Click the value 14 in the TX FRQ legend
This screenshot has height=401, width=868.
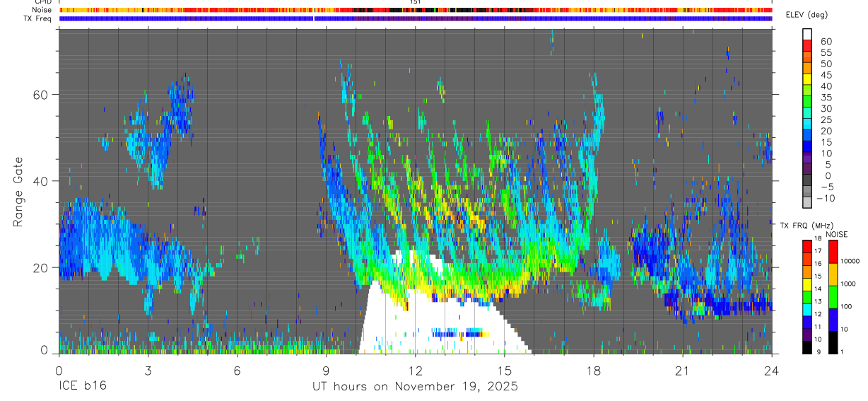pyautogui.click(x=817, y=289)
